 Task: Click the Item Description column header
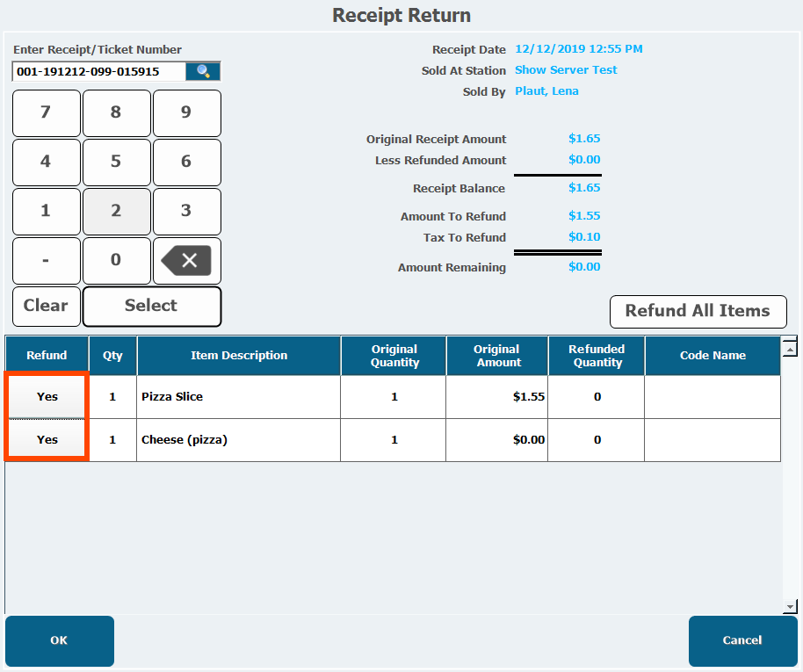239,356
